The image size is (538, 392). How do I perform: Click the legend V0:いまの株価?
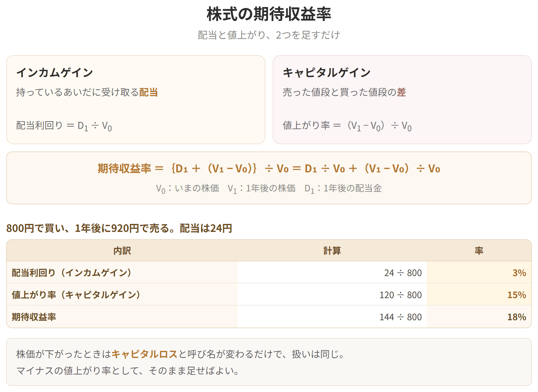click(x=187, y=188)
